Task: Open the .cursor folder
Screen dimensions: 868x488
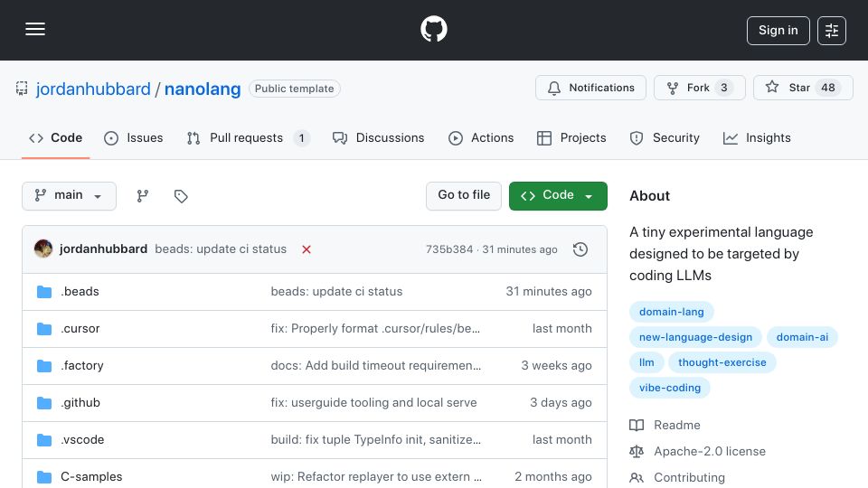Action: (80, 329)
